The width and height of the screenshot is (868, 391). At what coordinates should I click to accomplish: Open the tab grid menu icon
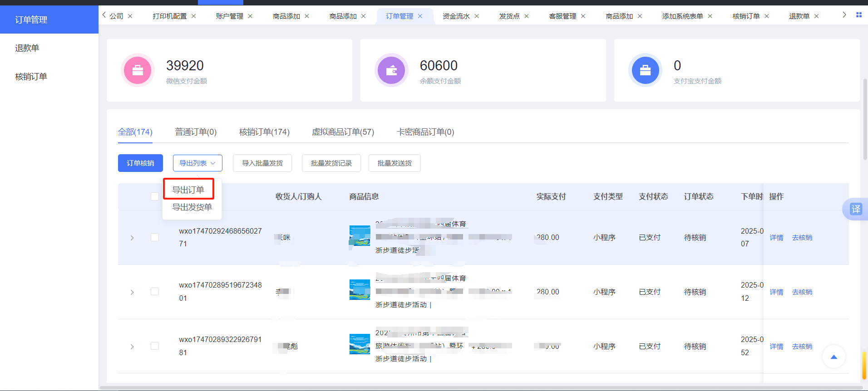(858, 15)
